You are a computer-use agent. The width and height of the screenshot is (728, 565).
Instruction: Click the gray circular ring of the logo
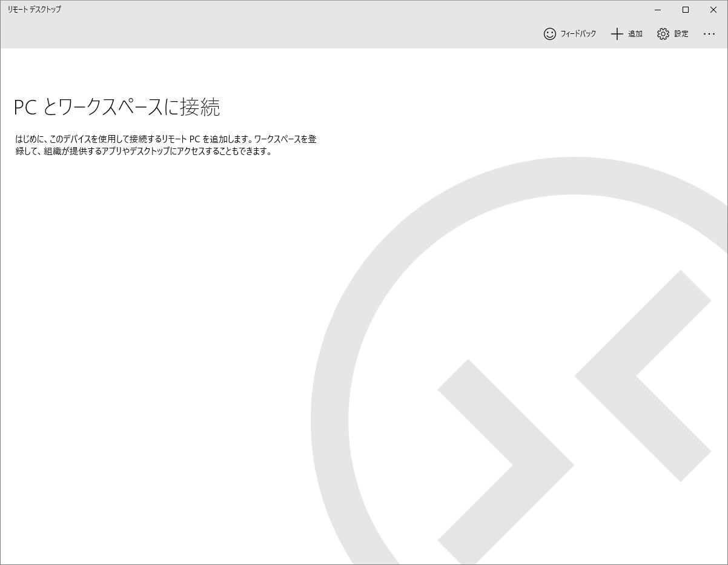coord(330,418)
